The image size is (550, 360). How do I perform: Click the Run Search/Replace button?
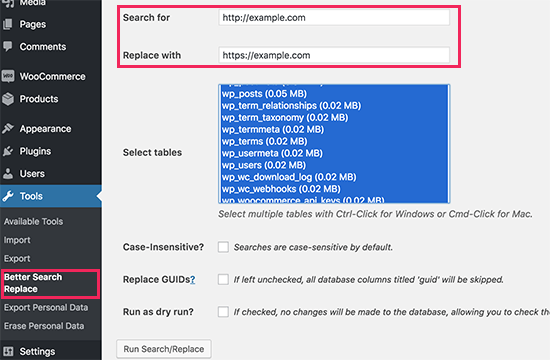point(164,349)
